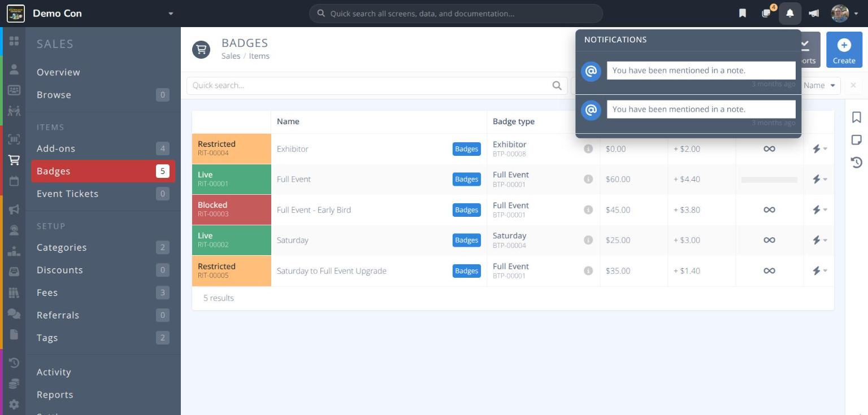Click the megaphone icon in left rail
Screen dimensions: 868x415
pos(14,209)
